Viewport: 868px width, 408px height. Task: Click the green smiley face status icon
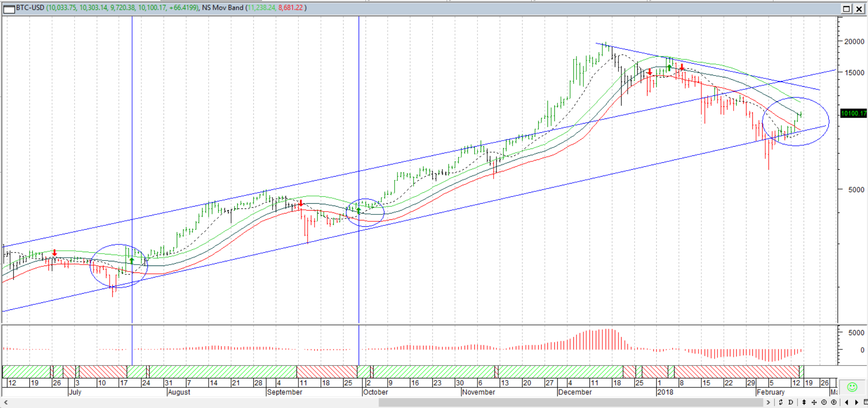pos(852,387)
